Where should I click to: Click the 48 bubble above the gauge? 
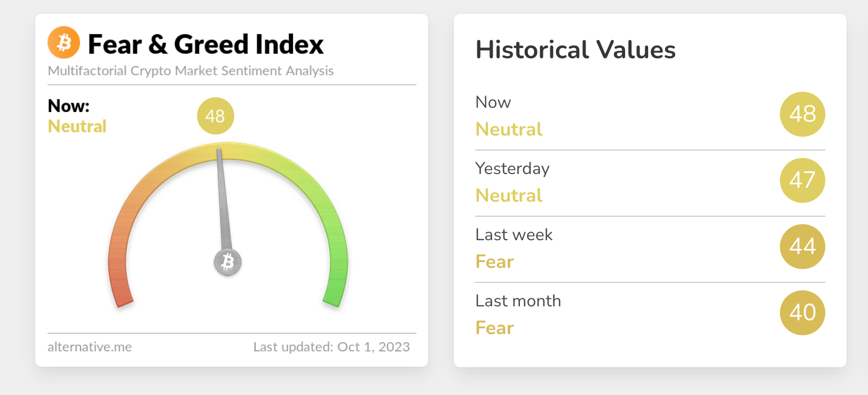pyautogui.click(x=215, y=116)
